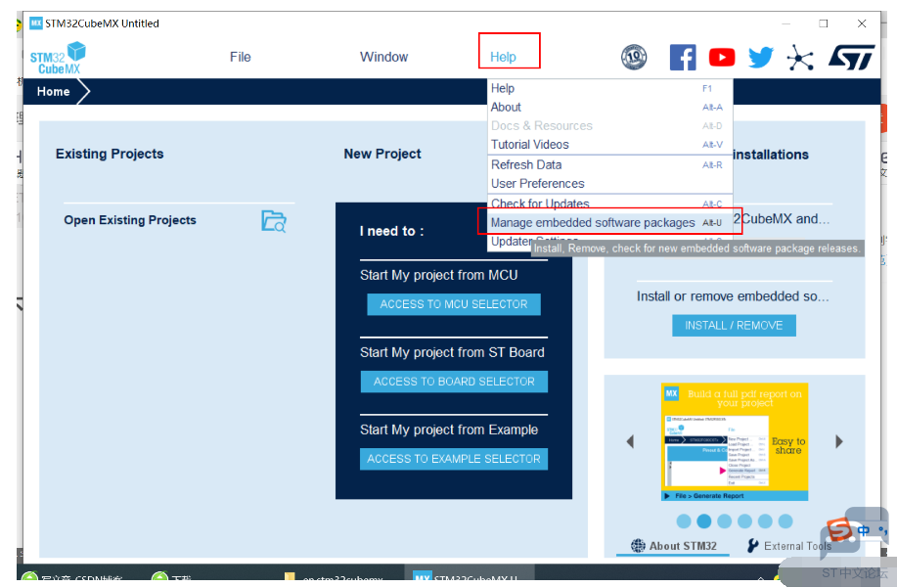Select Refresh Data menu entry

click(x=609, y=164)
